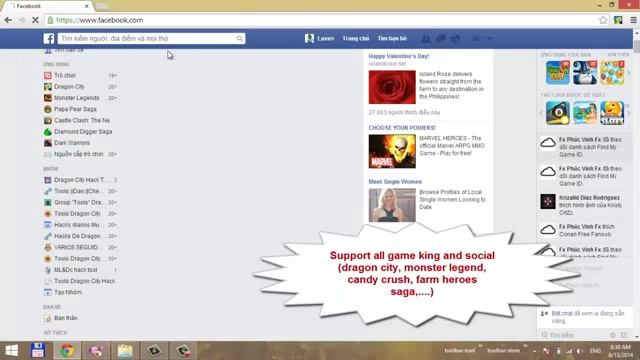Open the messages icon in Facebook header

440,38
